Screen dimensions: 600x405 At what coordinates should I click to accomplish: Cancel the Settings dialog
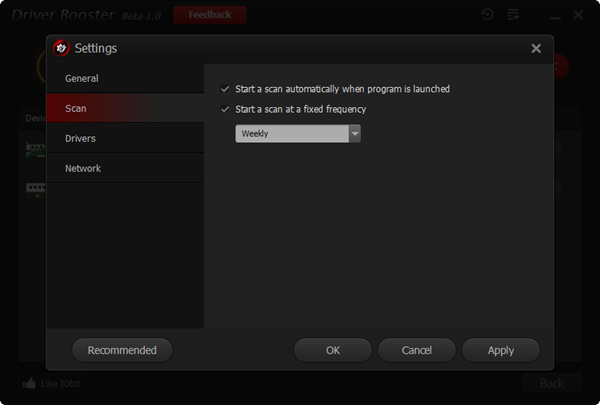click(x=417, y=350)
